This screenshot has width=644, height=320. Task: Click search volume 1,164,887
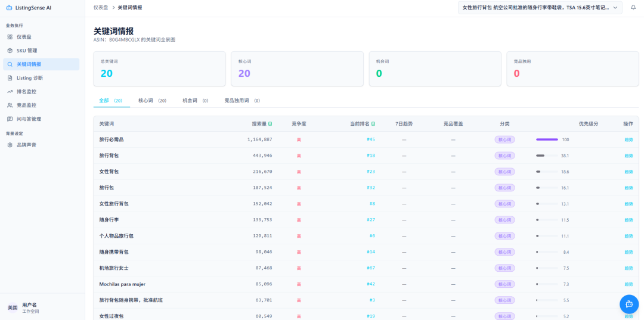coord(259,139)
